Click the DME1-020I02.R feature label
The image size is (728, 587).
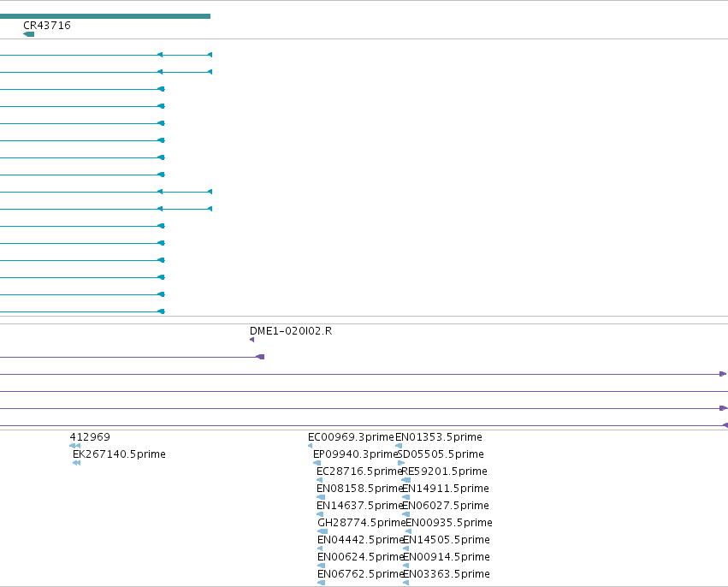(291, 331)
